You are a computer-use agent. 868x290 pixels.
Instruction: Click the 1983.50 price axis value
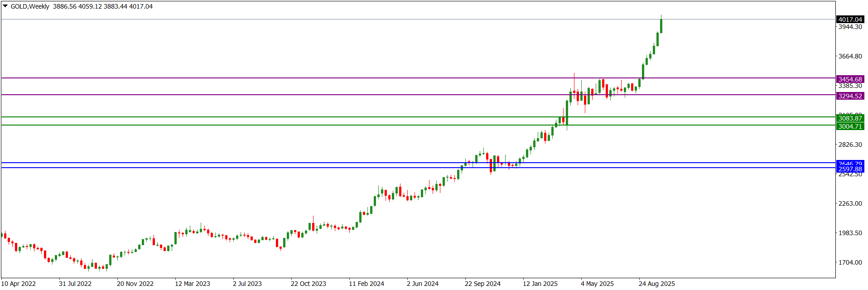850,233
